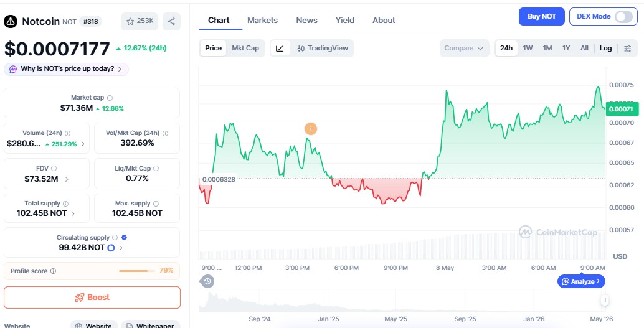Viewport: 644px width, 328px height.
Task: Click the Buy NOT button
Action: pyautogui.click(x=542, y=16)
